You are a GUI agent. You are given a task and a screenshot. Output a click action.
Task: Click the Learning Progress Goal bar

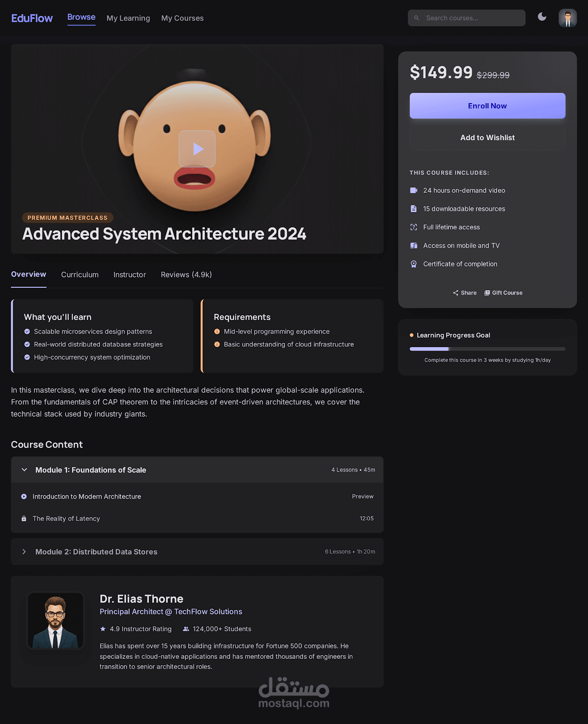click(487, 349)
